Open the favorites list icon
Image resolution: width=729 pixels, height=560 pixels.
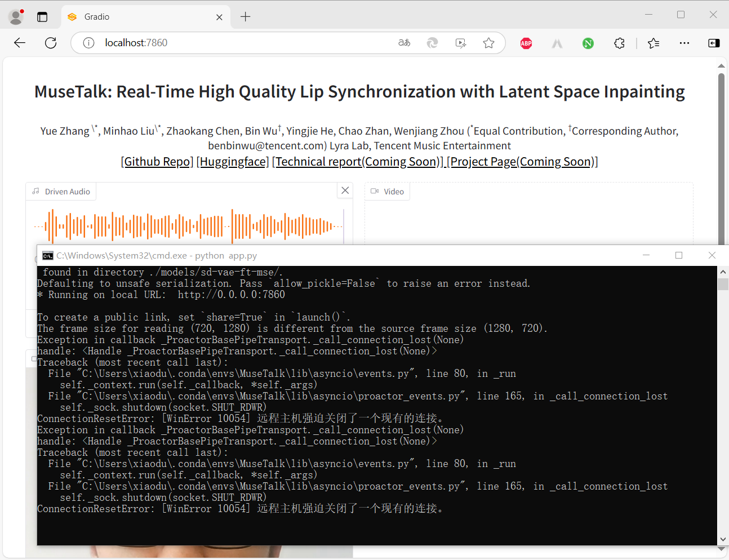coord(654,43)
